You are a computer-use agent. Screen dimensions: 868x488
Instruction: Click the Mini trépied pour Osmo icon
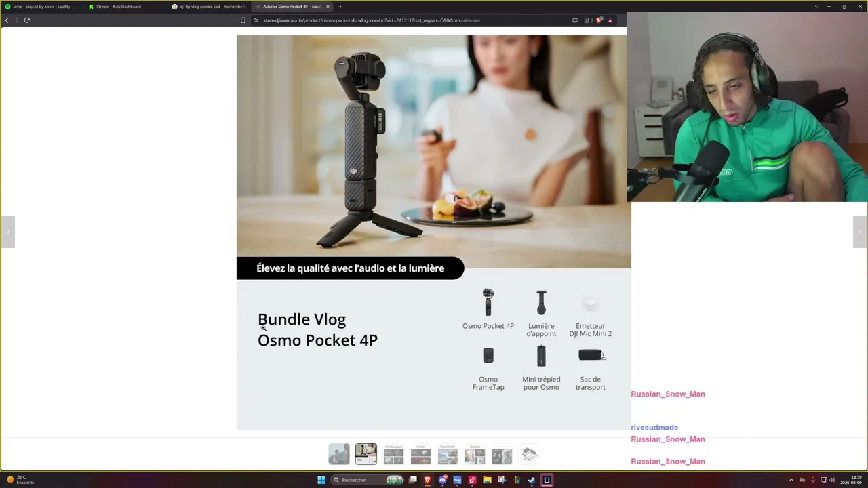tap(541, 356)
